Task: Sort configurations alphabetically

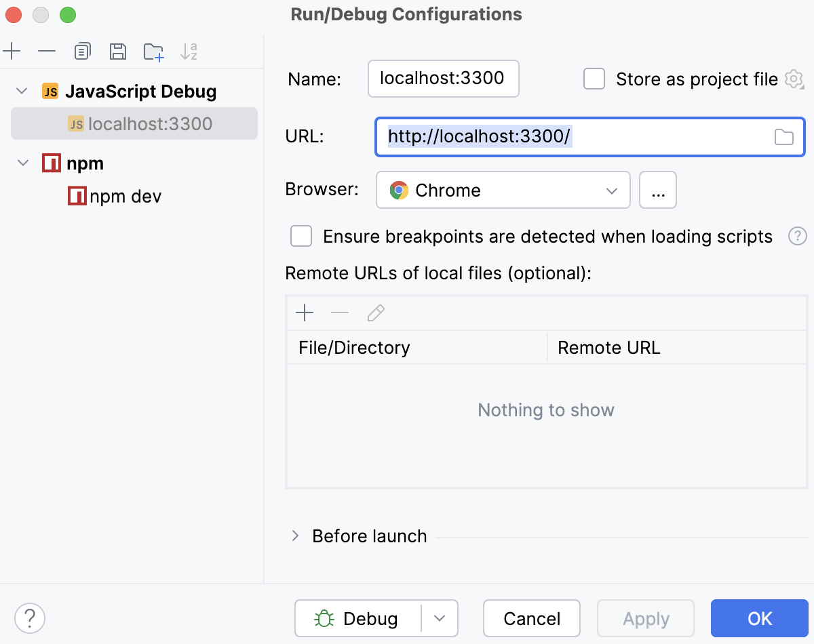Action: point(189,51)
